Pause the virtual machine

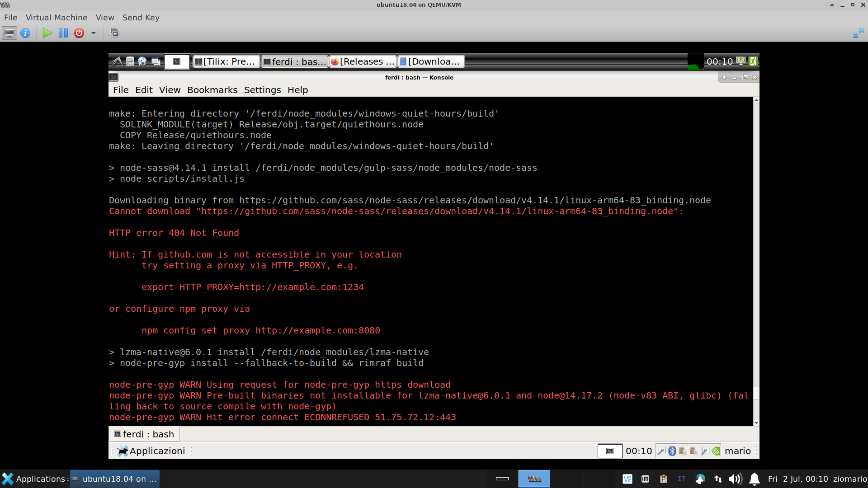click(x=63, y=33)
